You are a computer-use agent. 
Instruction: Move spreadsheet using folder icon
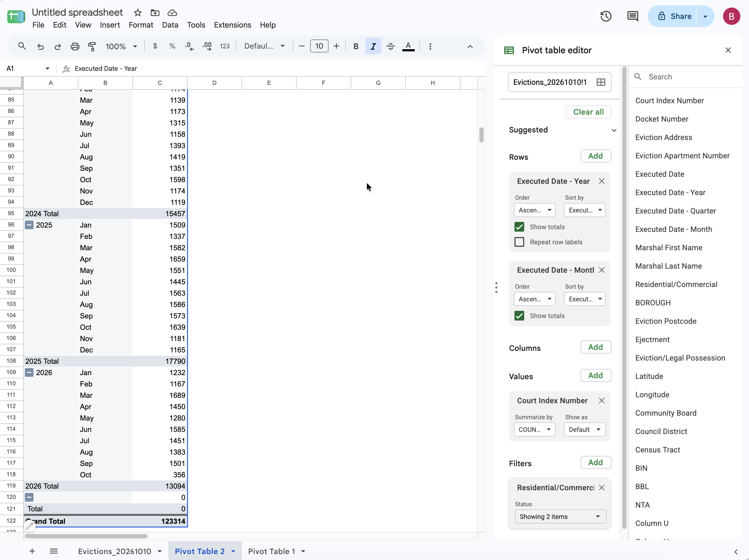pyautogui.click(x=155, y=13)
